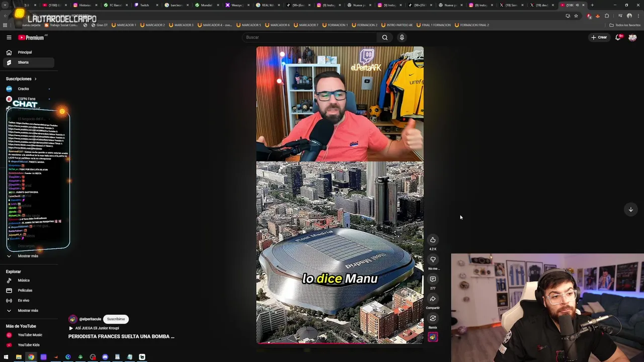The width and height of the screenshot is (644, 362).
Task: Switch to the FC Barcelona browser tab
Action: [x=116, y=5]
